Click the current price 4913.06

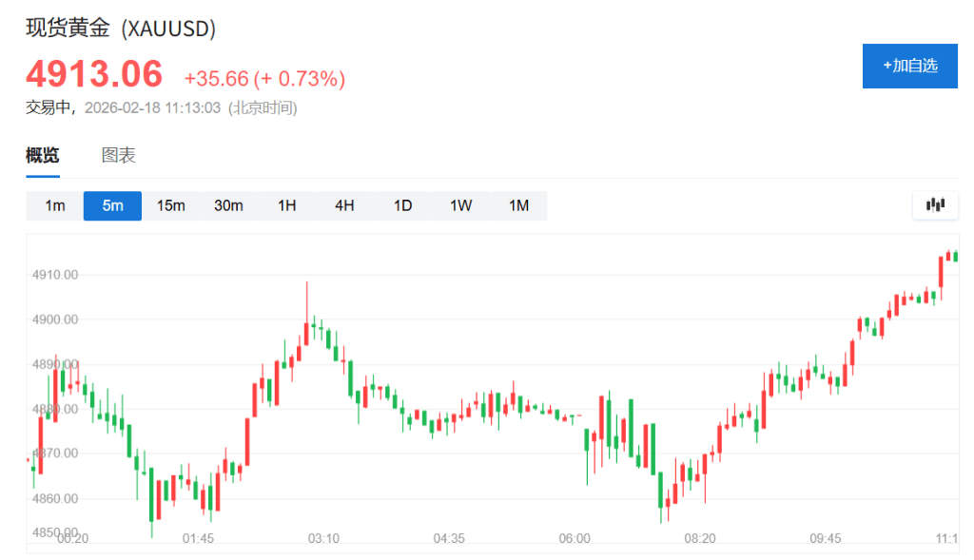point(94,73)
